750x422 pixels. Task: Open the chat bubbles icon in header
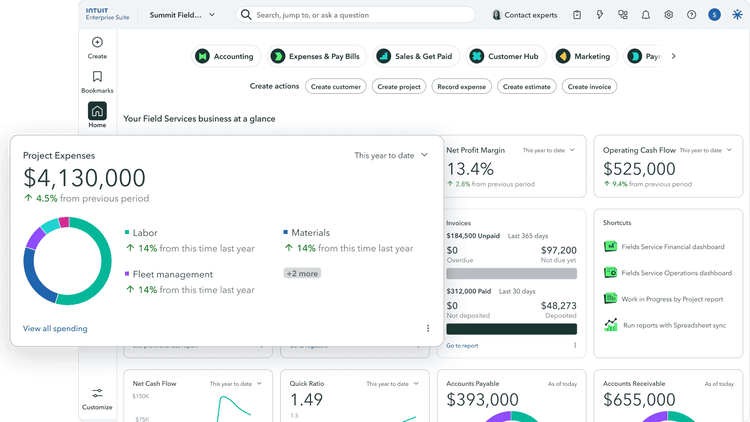(623, 15)
